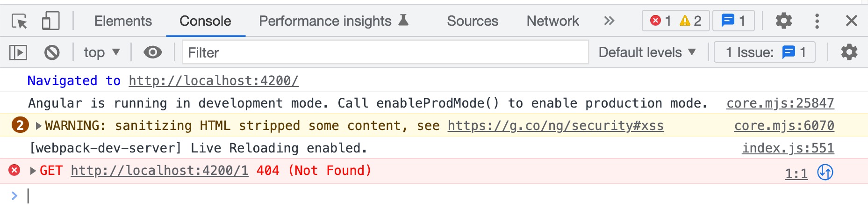868x210 pixels.
Task: Click into the Filter input field
Action: click(x=385, y=52)
